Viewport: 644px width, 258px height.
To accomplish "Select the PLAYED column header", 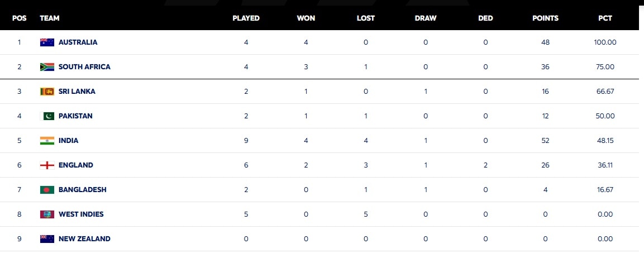I will (x=246, y=18).
